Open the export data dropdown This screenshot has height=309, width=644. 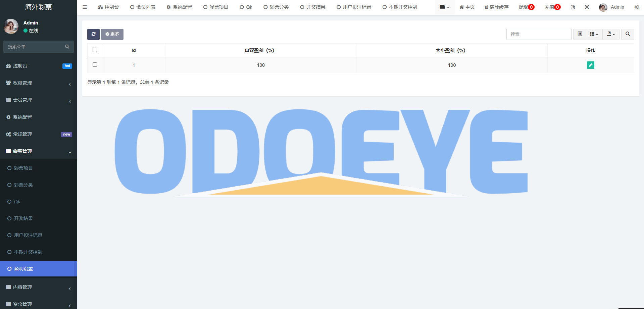611,34
